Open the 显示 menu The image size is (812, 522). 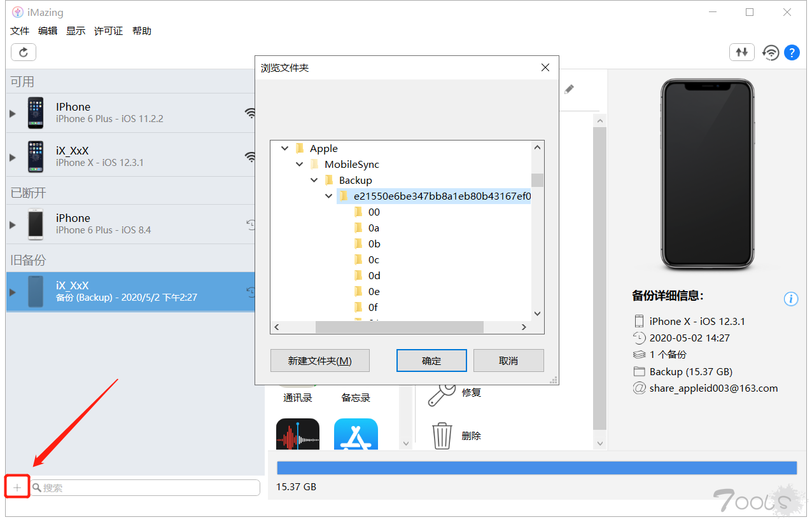pos(76,31)
